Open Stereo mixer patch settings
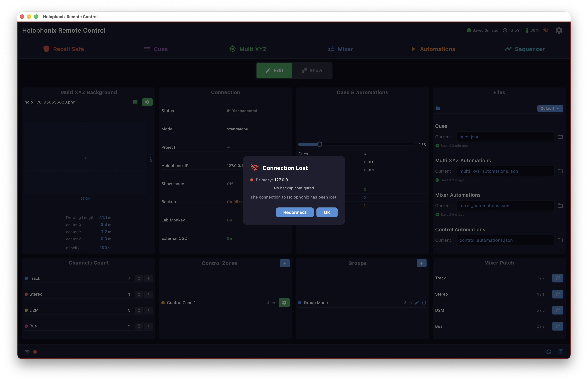The width and height of the screenshot is (588, 382). click(x=558, y=294)
